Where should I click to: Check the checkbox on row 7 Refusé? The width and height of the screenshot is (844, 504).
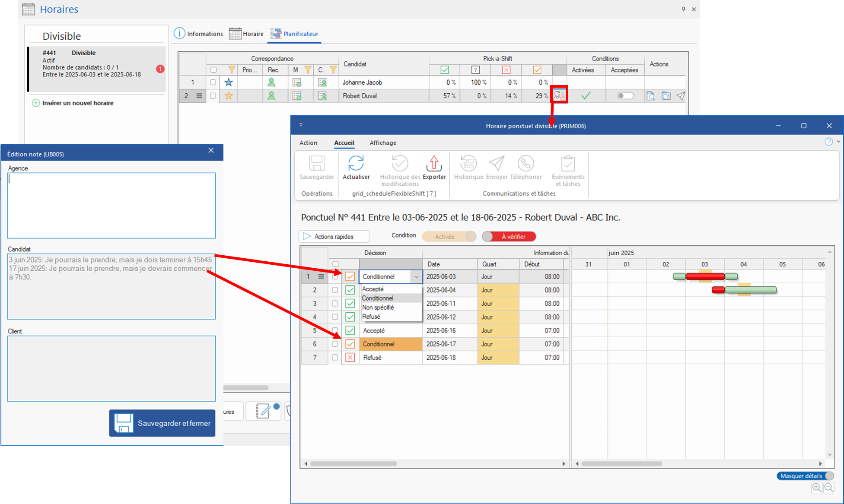[335, 358]
